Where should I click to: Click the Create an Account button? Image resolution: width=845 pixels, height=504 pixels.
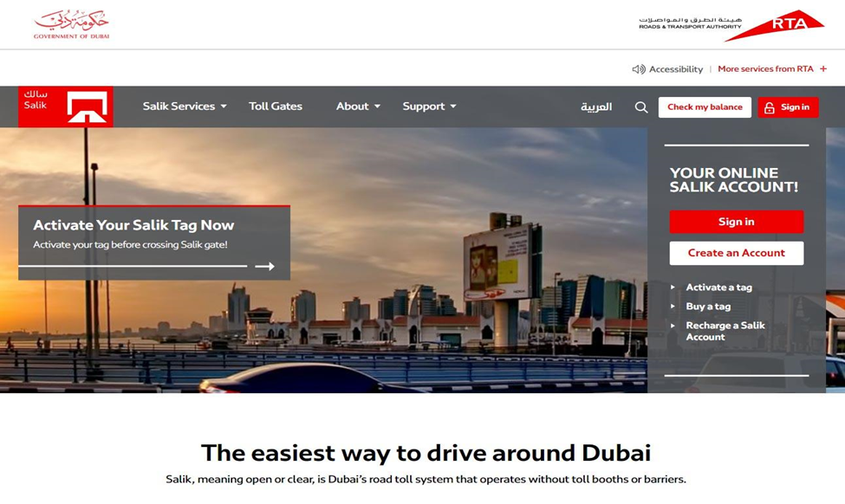coord(736,253)
